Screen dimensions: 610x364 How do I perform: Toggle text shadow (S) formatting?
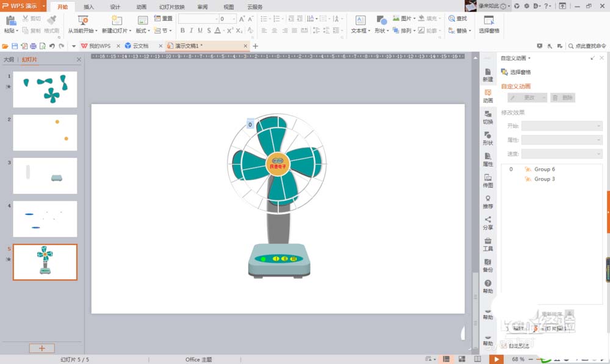pyautogui.click(x=209, y=30)
